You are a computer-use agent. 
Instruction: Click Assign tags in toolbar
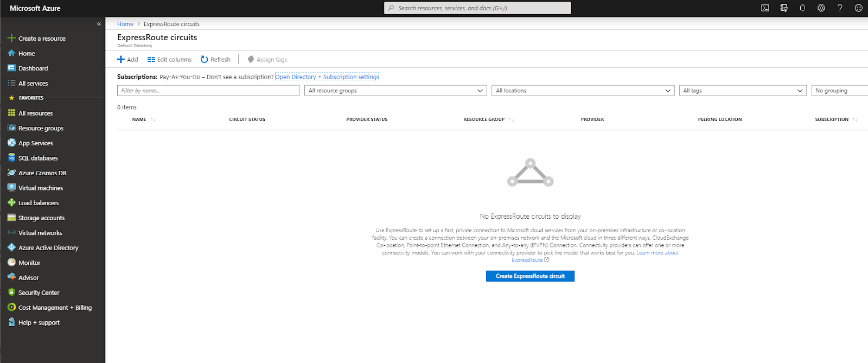click(267, 60)
